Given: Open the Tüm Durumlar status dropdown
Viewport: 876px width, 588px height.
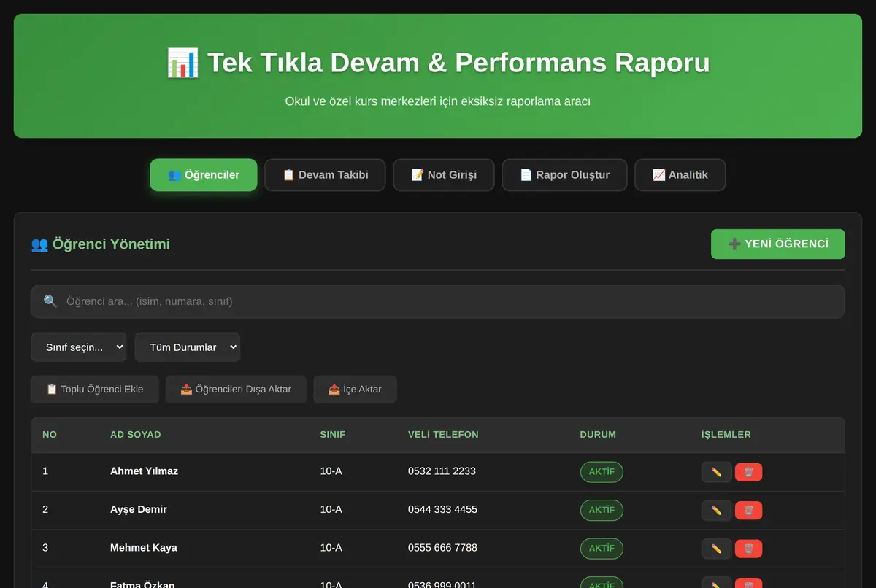Looking at the screenshot, I should click(x=188, y=347).
